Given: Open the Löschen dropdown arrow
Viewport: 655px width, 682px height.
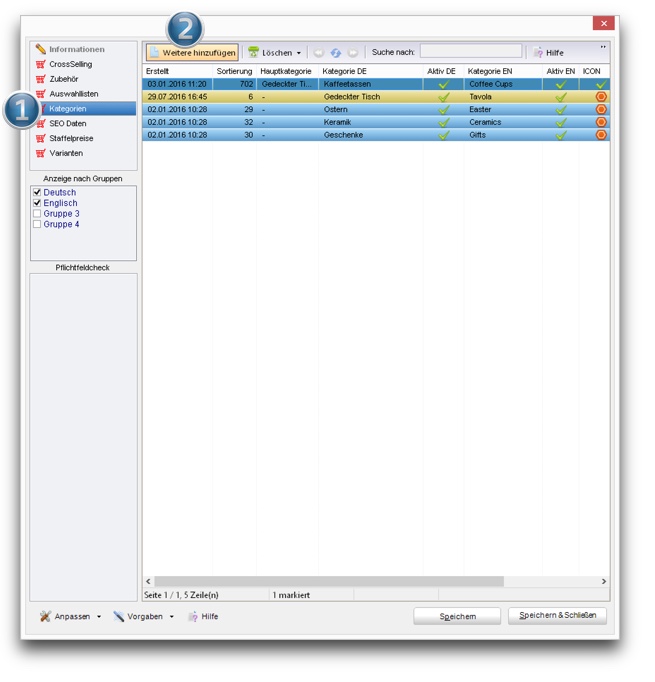Looking at the screenshot, I should (299, 53).
